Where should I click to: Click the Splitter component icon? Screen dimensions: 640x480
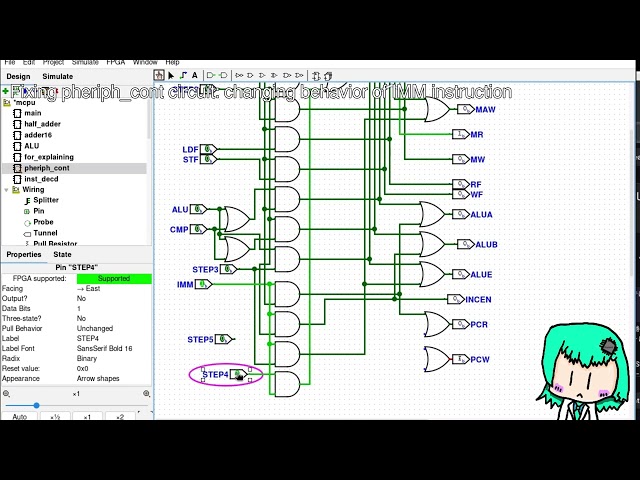[27, 201]
